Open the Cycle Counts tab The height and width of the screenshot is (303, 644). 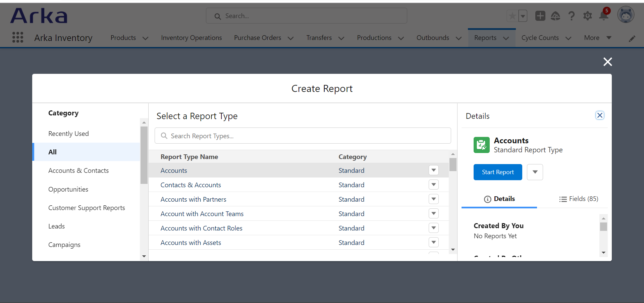pos(540,38)
